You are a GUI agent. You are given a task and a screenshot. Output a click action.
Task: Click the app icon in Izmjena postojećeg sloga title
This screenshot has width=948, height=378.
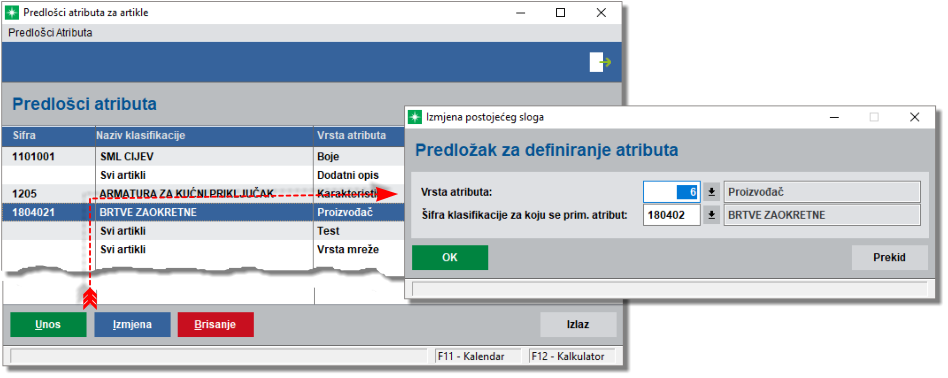(415, 117)
